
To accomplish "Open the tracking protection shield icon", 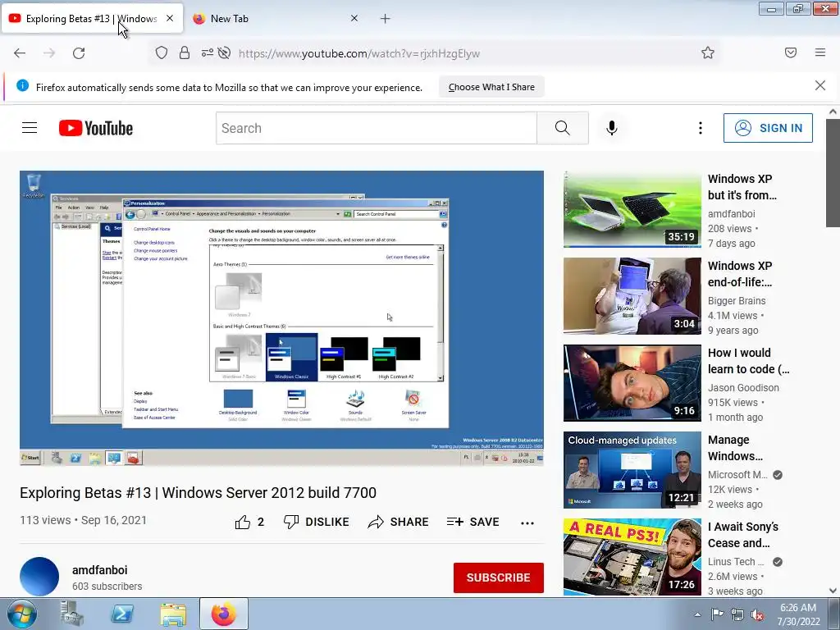I will (x=162, y=53).
